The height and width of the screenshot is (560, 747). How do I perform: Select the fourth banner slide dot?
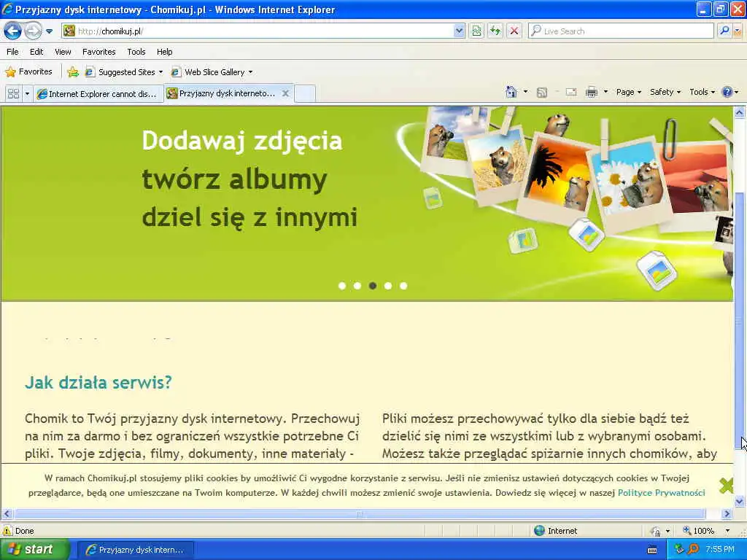(x=388, y=286)
